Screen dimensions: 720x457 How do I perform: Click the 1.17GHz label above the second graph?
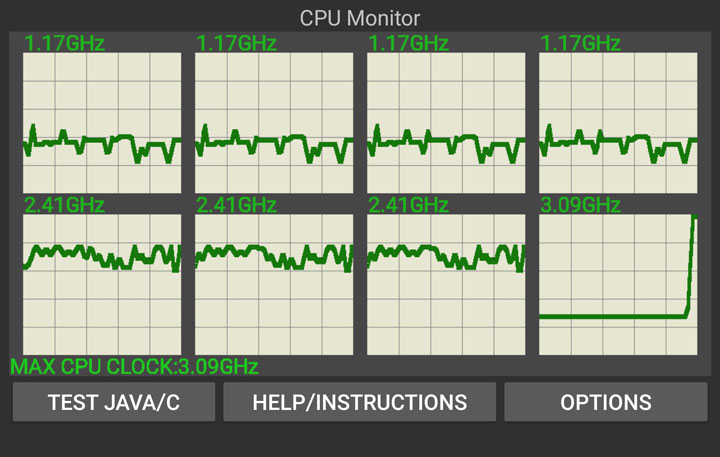[237, 43]
